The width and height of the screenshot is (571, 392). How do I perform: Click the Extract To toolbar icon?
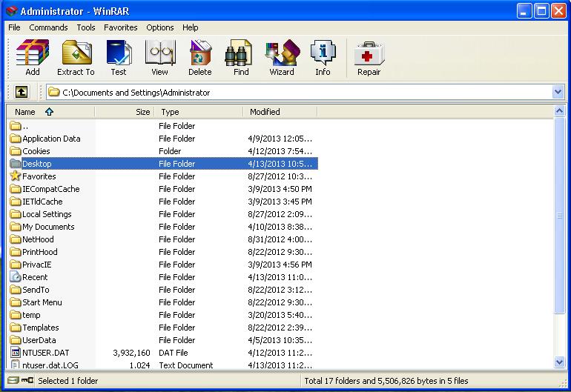coord(76,53)
